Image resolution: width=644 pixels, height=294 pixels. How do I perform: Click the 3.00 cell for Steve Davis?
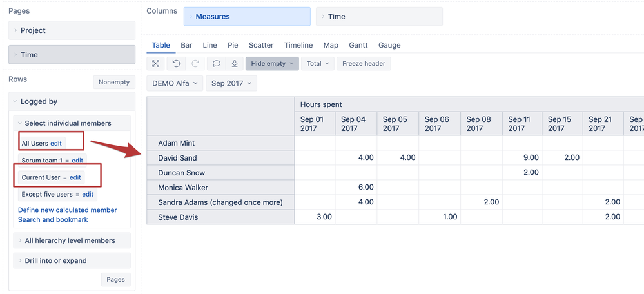click(x=315, y=217)
